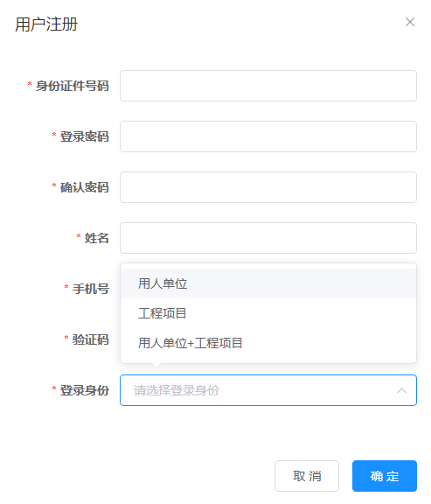Click the 登录密码 label text
Viewport: 431px width, 504px height.
point(85,136)
